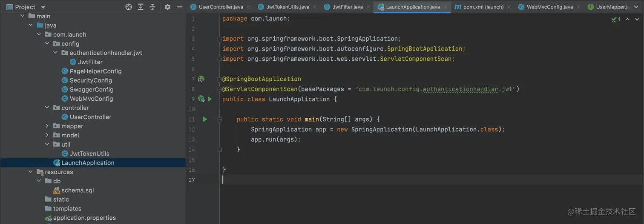Close the JwtTokenUtils.java tab
Screen dimensions: 644x224
pyautogui.click(x=314, y=7)
